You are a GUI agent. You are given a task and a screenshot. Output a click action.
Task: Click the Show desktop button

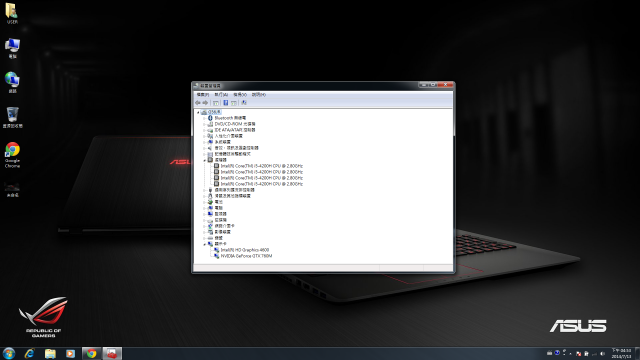[x=638, y=353]
